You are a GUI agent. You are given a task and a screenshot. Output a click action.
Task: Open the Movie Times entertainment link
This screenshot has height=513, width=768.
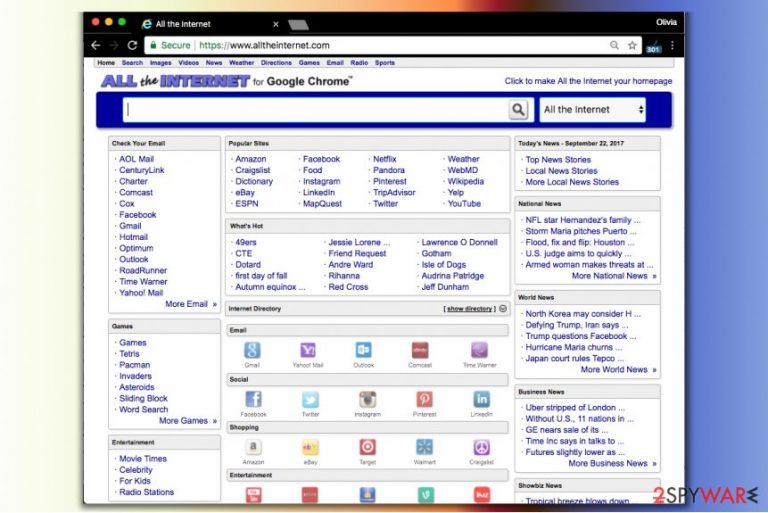point(143,459)
